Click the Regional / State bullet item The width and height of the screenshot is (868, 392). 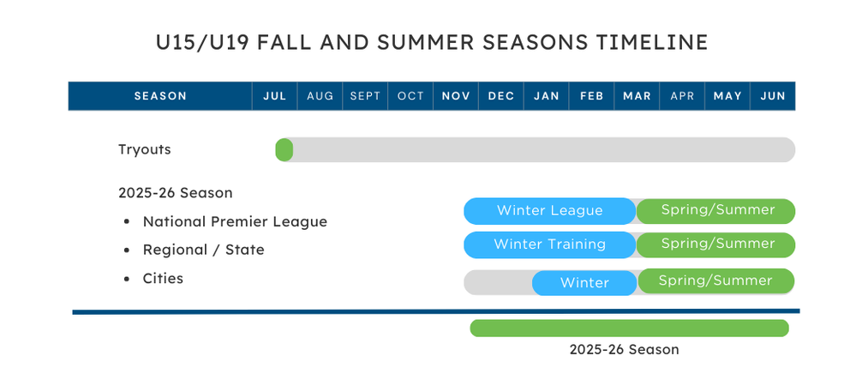[x=203, y=250]
